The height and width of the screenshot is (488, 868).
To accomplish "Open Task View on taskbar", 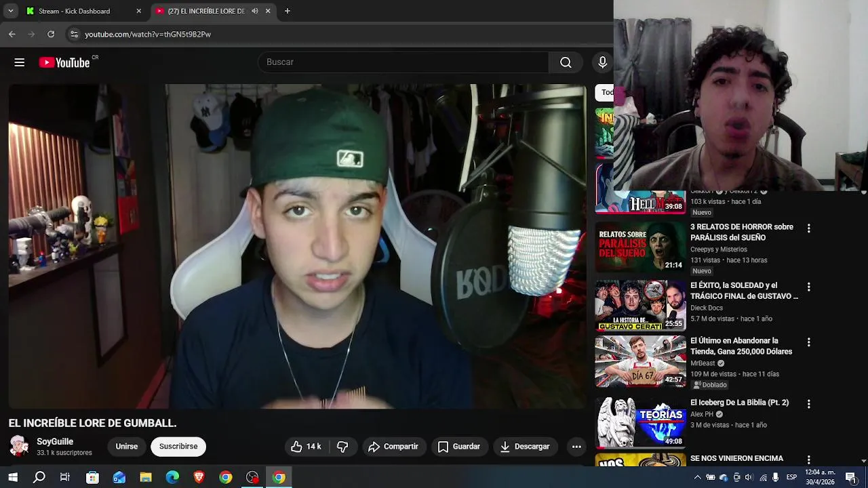I will [x=65, y=477].
